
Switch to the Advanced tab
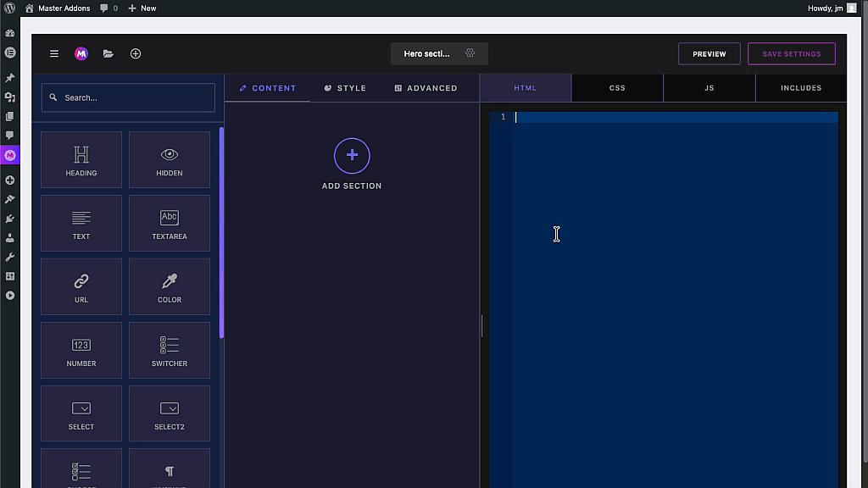(x=426, y=88)
